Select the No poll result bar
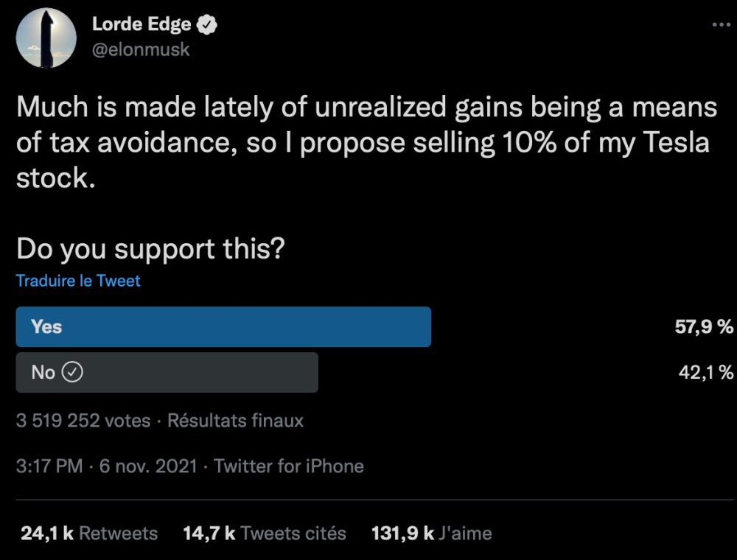 [167, 373]
